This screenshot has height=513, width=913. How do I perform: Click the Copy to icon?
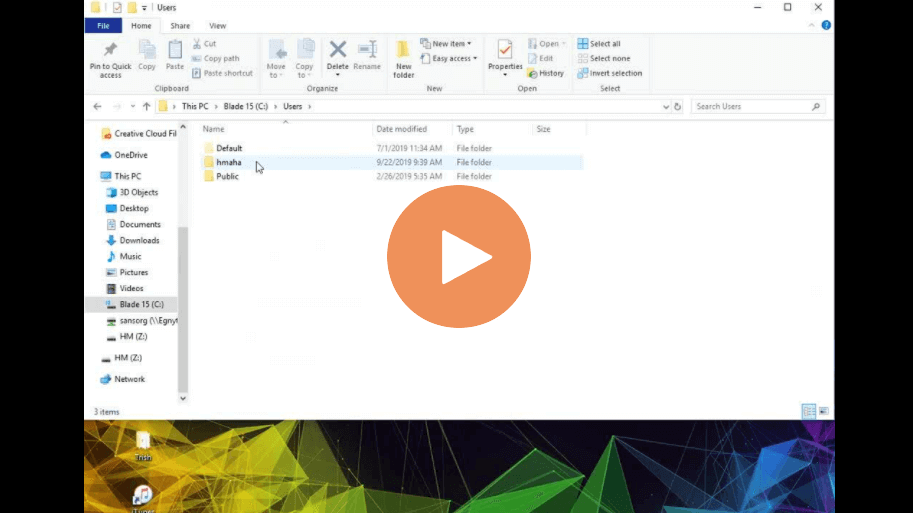point(304,57)
